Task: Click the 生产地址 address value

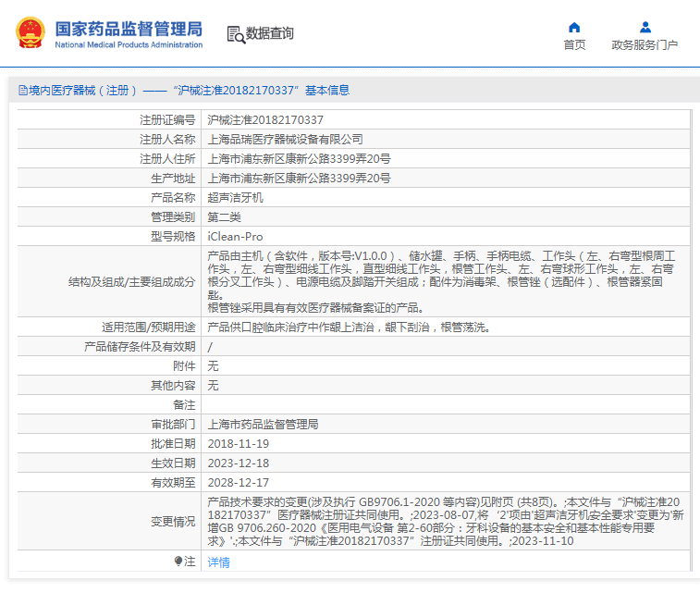Action: (x=299, y=179)
